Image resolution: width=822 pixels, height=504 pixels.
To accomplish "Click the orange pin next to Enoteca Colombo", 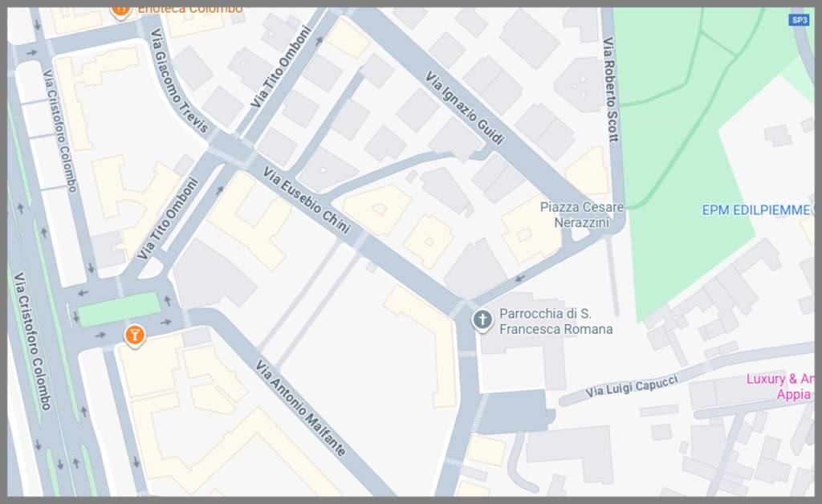I will point(120,10).
